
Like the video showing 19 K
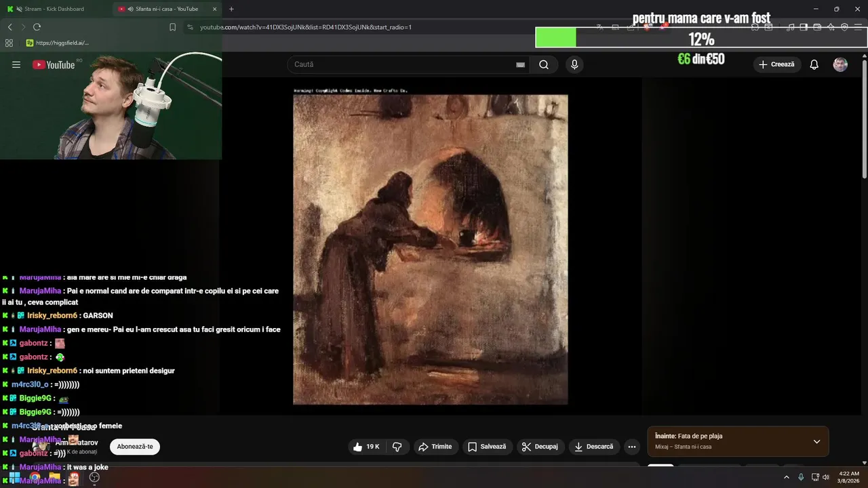click(366, 447)
